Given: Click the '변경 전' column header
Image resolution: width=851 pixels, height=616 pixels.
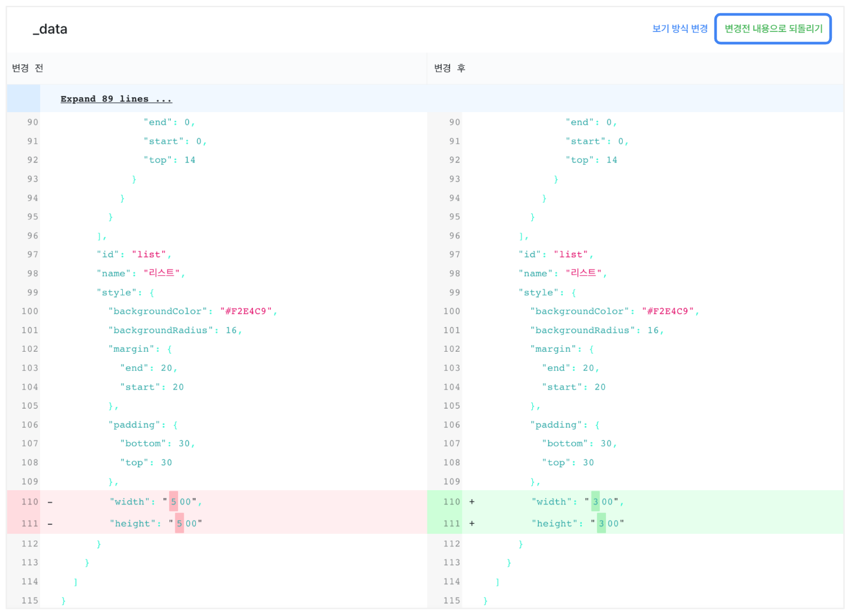Looking at the screenshot, I should click(x=28, y=68).
